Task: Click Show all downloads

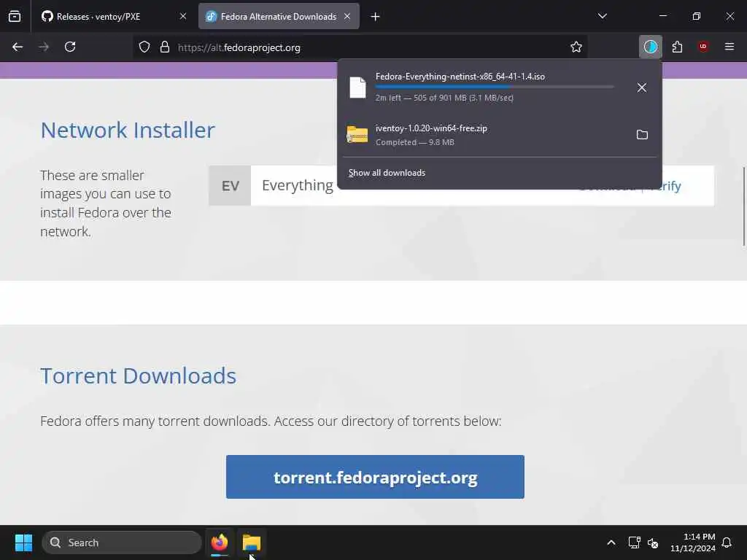Action: pyautogui.click(x=387, y=173)
